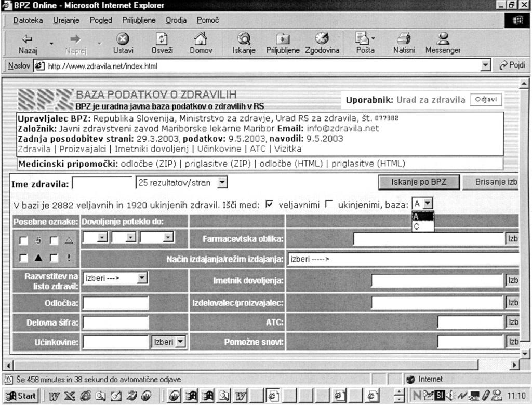Open the ATC link in header
532x405 pixels.
(258, 149)
